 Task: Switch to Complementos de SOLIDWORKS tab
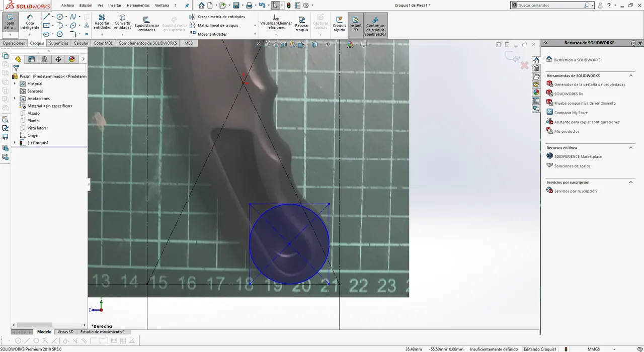(148, 43)
